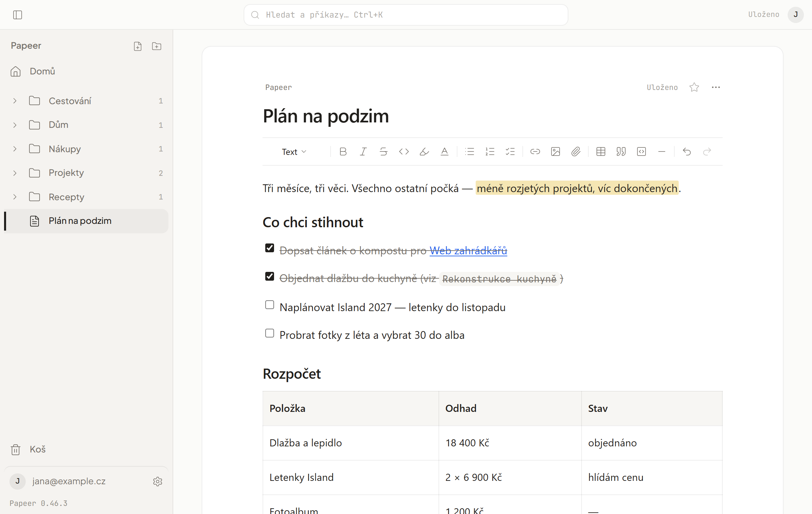The height and width of the screenshot is (514, 812).
Task: Open the Rekonstrukce kuchyně note reference
Action: tap(499, 279)
